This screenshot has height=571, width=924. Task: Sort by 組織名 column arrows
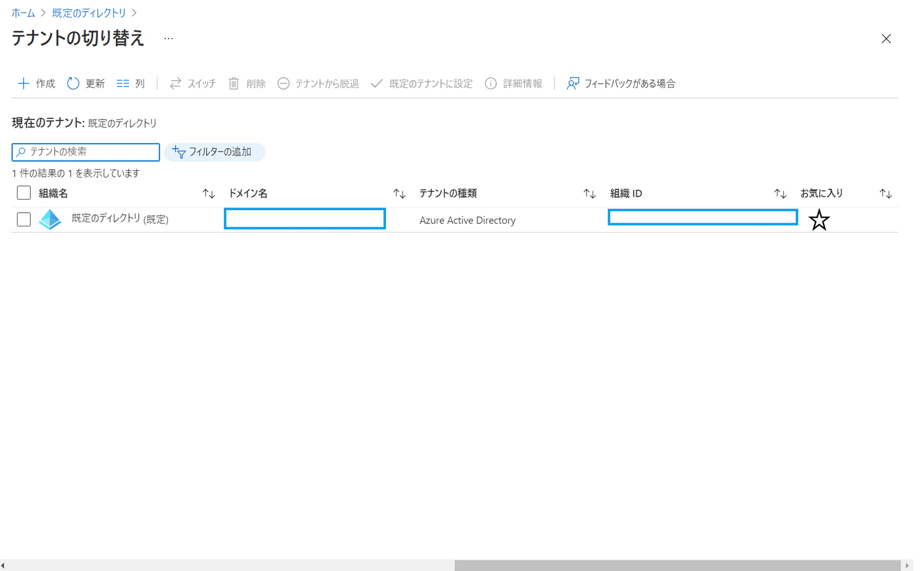pyautogui.click(x=209, y=194)
